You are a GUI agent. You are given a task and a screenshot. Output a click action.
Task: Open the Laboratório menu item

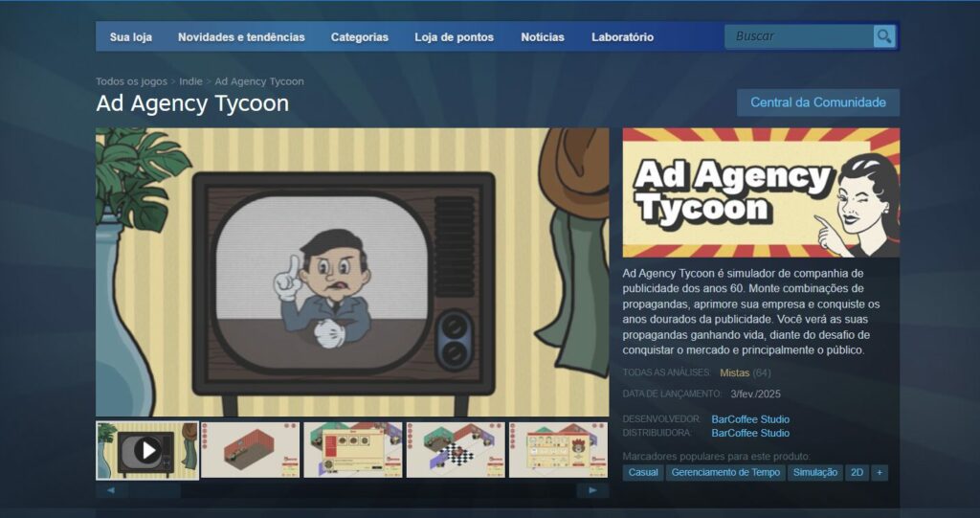click(x=622, y=37)
